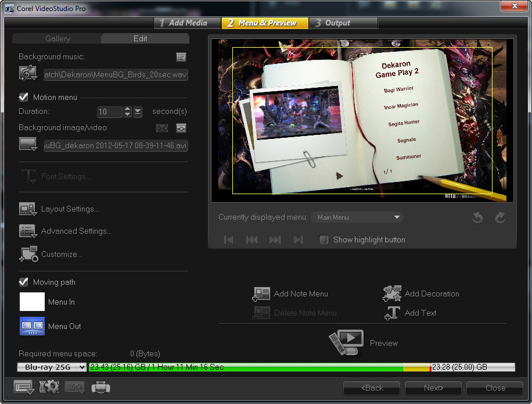Uncheck the Motion menu checkbox

(x=24, y=98)
